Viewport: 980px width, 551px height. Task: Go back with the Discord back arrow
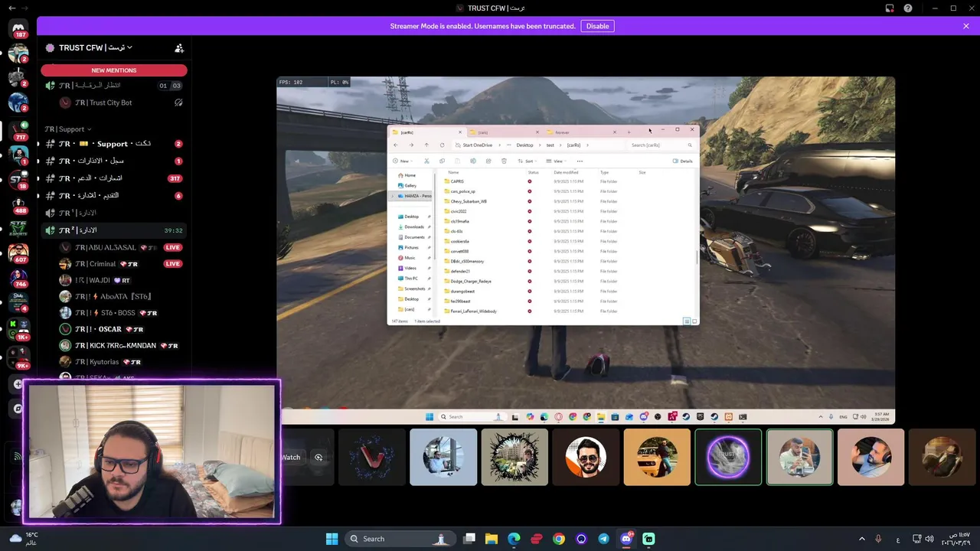coord(11,8)
